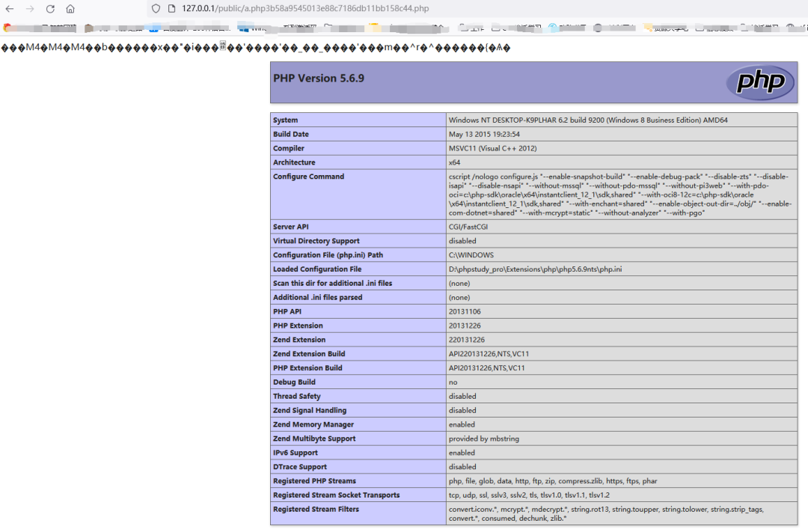Screen dimensions: 808x532
Task: Select the 'tcp, udp, ssl, sslv3' transports value
Action: pos(529,495)
